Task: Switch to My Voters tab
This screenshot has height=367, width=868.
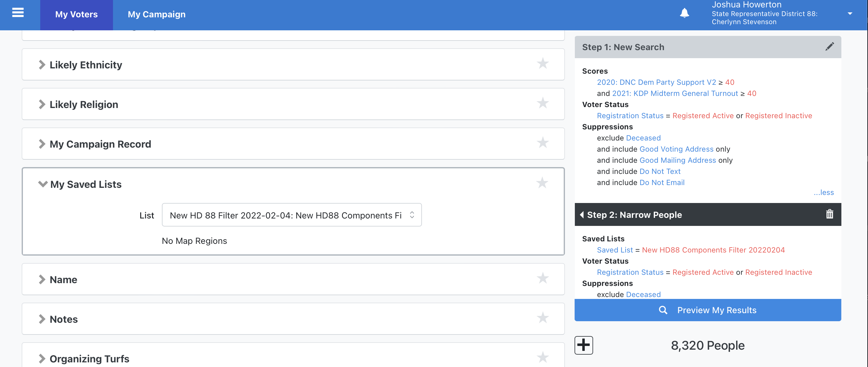Action: (x=76, y=15)
